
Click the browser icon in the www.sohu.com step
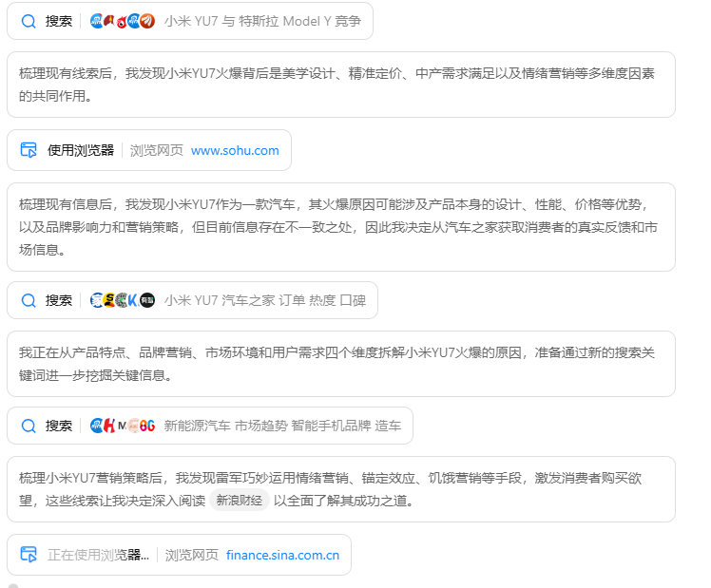click(x=29, y=150)
